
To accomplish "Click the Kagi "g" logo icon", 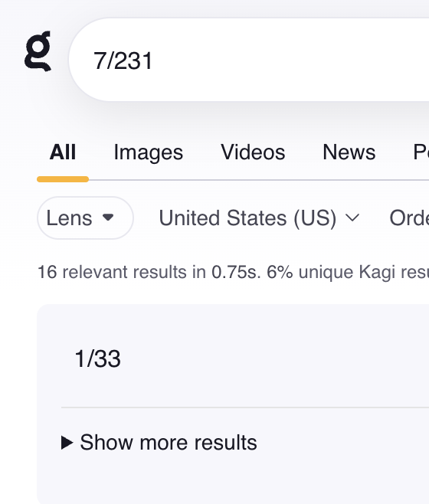I will pos(38,51).
